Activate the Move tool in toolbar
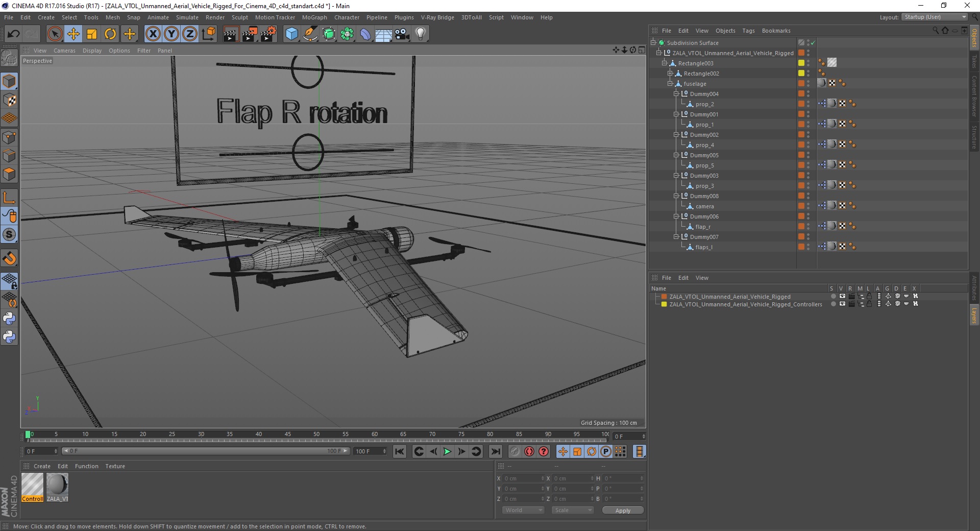Screen dimensions: 980x531 73,34
